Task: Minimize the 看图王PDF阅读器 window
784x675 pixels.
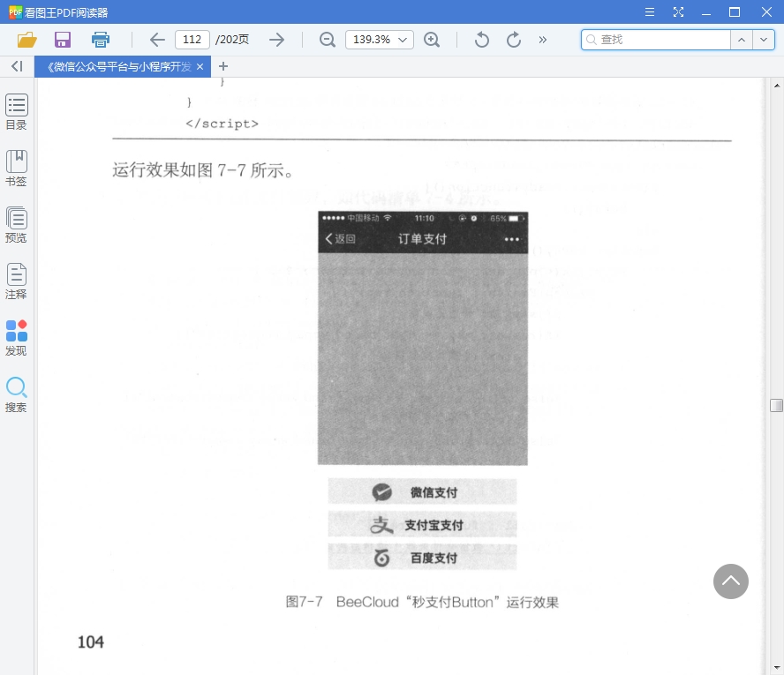Action: [706, 12]
